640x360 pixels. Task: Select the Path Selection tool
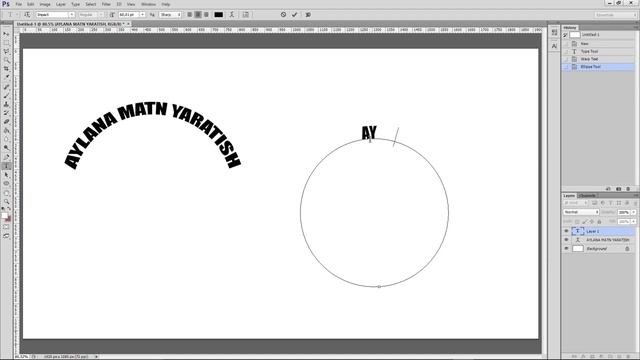point(6,175)
